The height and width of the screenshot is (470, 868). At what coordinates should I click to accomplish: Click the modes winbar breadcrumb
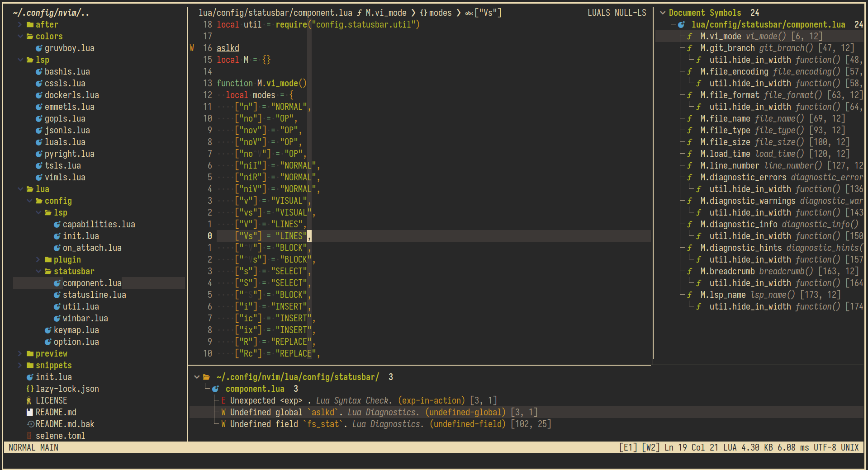point(440,13)
